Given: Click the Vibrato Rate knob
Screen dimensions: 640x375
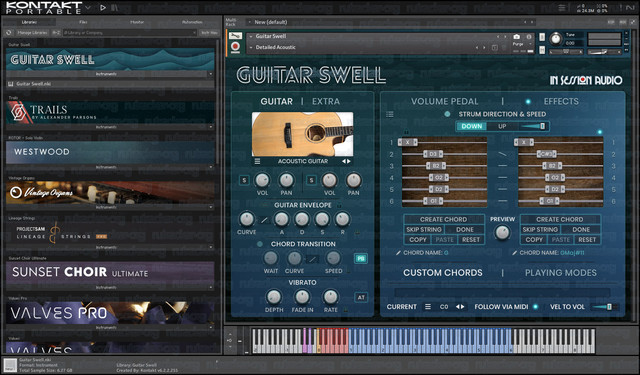Looking at the screenshot, I should pyautogui.click(x=331, y=297).
